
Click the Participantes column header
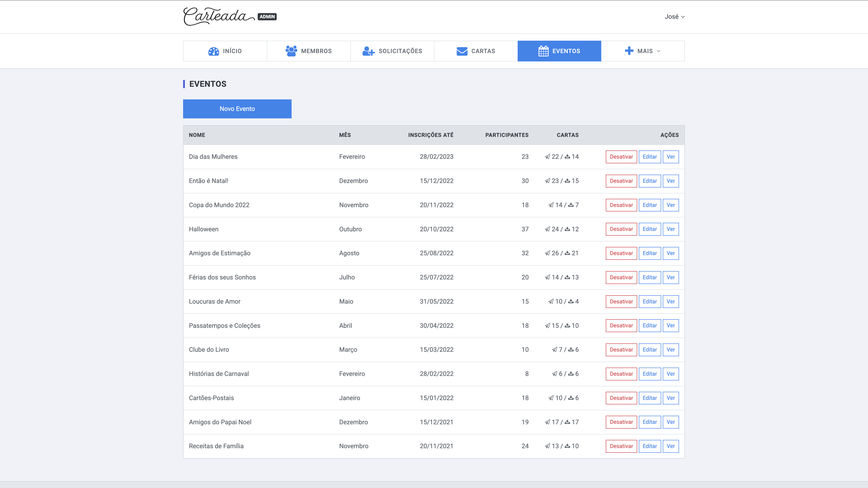coord(507,135)
